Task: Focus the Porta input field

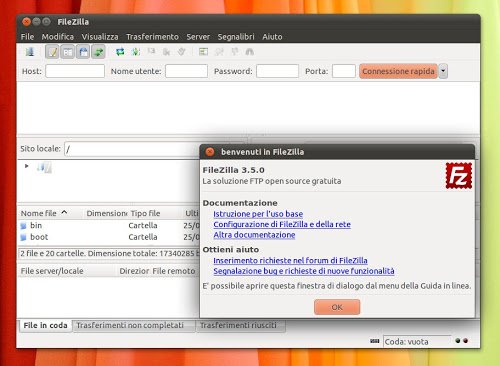Action: (x=344, y=71)
